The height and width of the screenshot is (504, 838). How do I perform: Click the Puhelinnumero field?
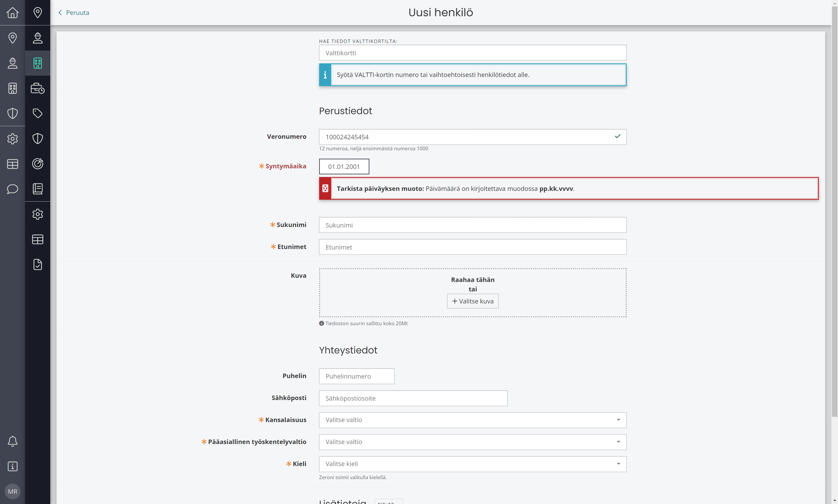tap(357, 376)
